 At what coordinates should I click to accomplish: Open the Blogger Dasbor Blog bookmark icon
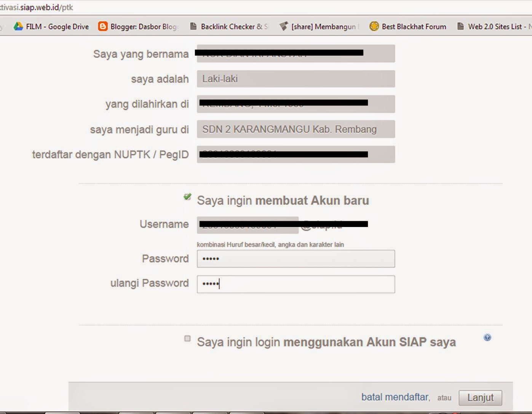click(103, 26)
